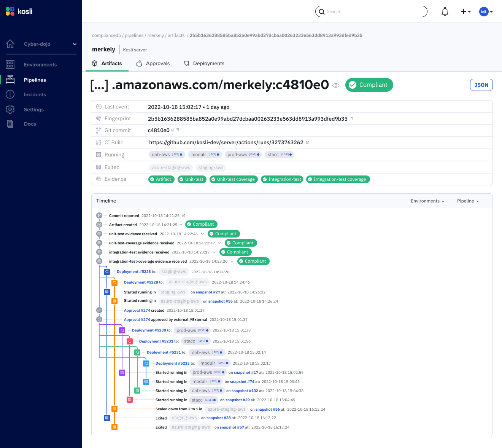Open Deployment #5233 link
This screenshot has width=502, height=448.
pos(173,364)
